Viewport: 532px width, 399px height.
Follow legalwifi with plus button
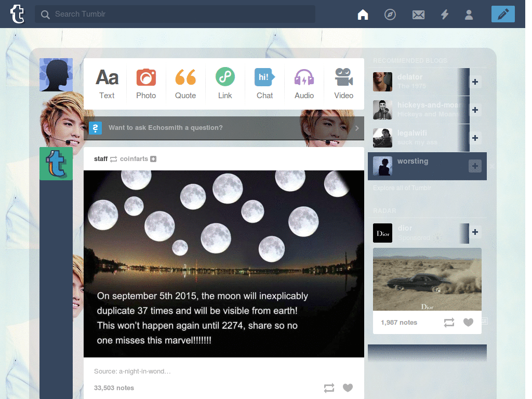click(475, 138)
